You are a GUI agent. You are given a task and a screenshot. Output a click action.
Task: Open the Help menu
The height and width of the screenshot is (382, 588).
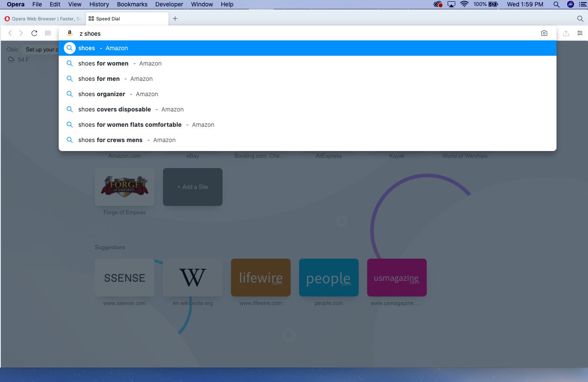click(x=227, y=4)
